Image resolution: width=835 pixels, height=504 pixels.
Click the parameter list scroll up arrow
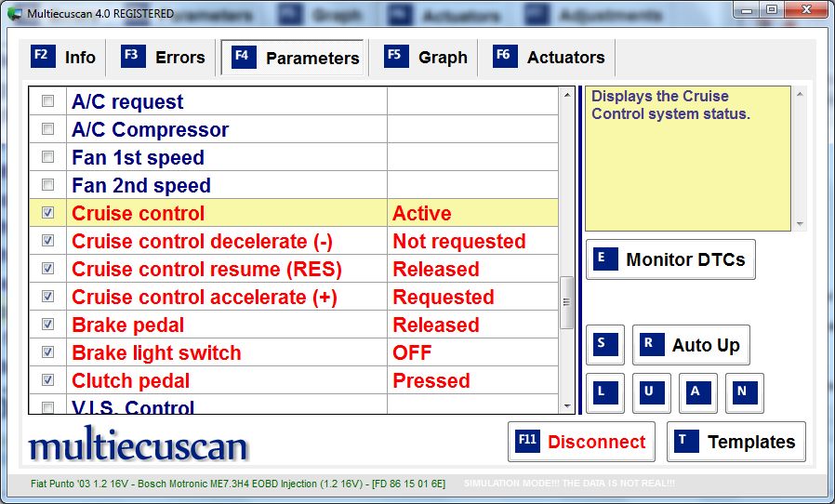[566, 95]
